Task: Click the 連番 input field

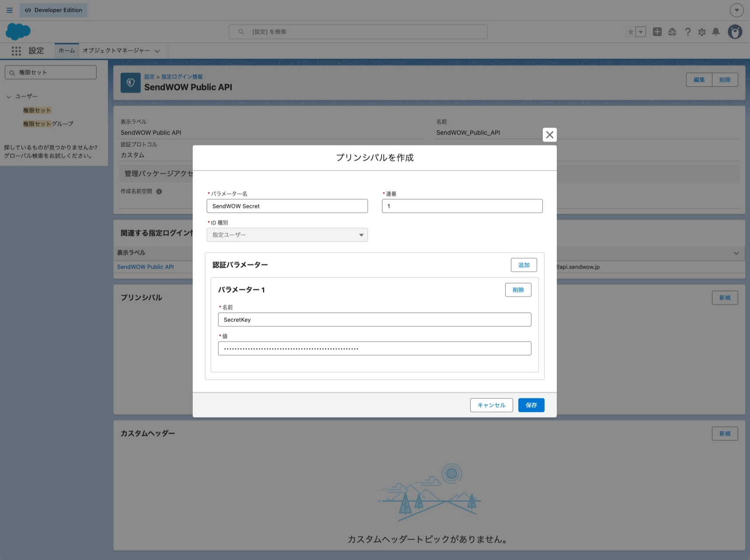Action: coord(462,206)
